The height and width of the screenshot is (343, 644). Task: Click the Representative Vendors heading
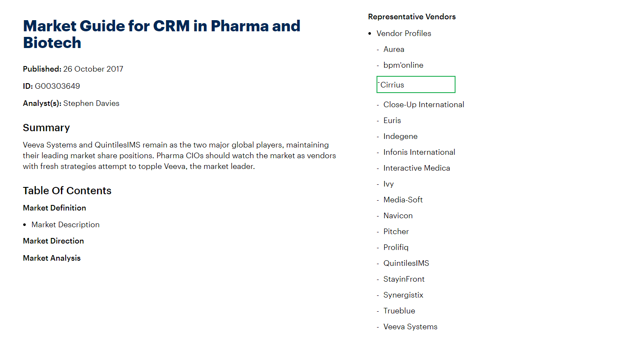412,17
